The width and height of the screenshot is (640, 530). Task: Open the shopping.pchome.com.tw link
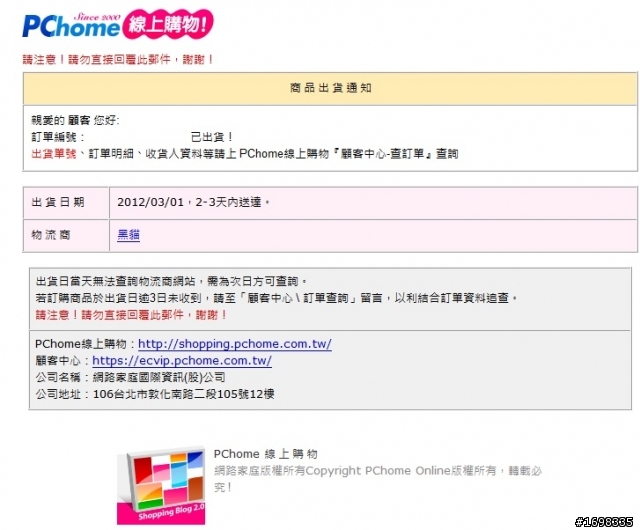click(235, 344)
